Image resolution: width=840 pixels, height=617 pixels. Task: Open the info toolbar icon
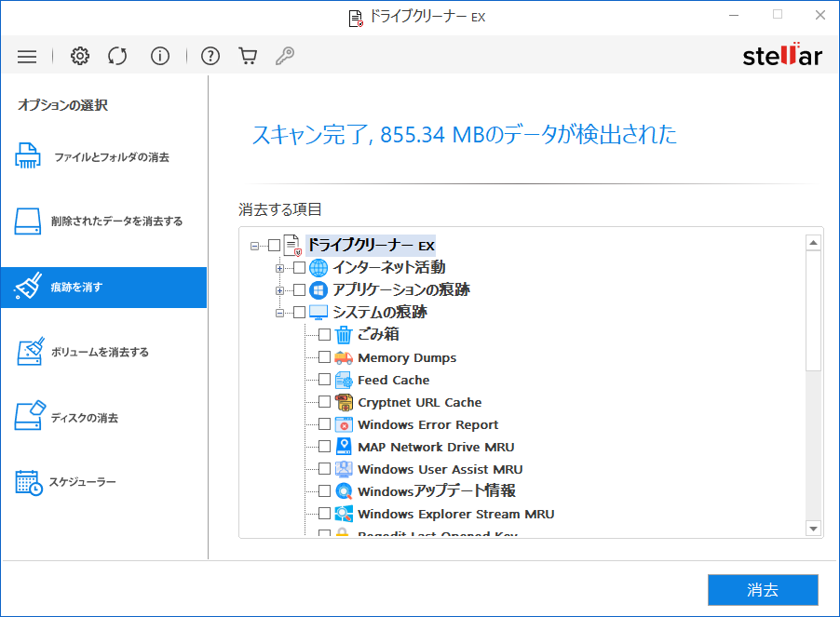point(160,56)
